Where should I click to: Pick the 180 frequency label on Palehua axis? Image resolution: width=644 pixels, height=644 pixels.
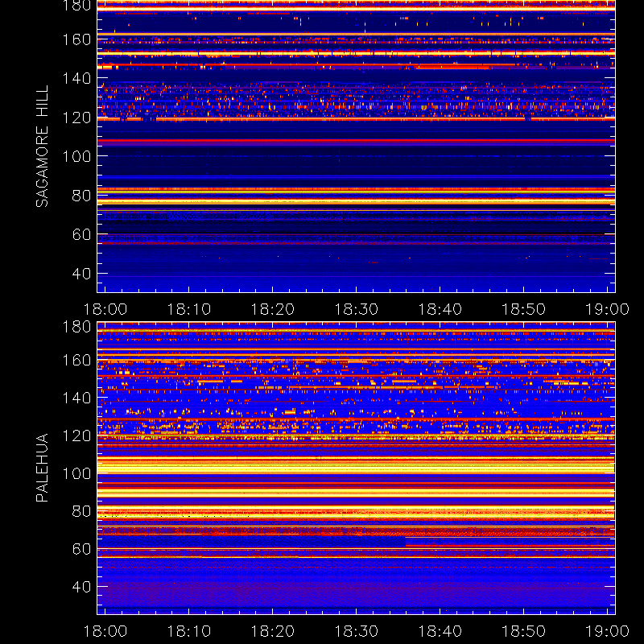pos(76,327)
